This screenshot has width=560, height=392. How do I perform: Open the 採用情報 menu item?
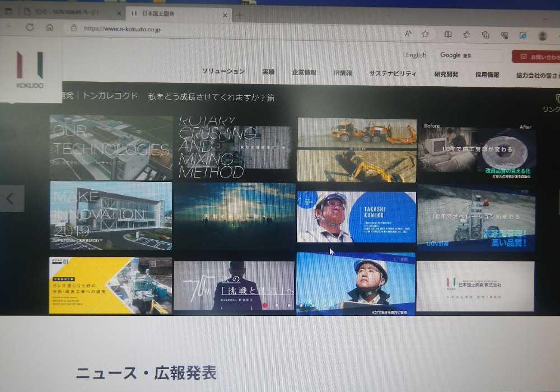click(x=487, y=74)
